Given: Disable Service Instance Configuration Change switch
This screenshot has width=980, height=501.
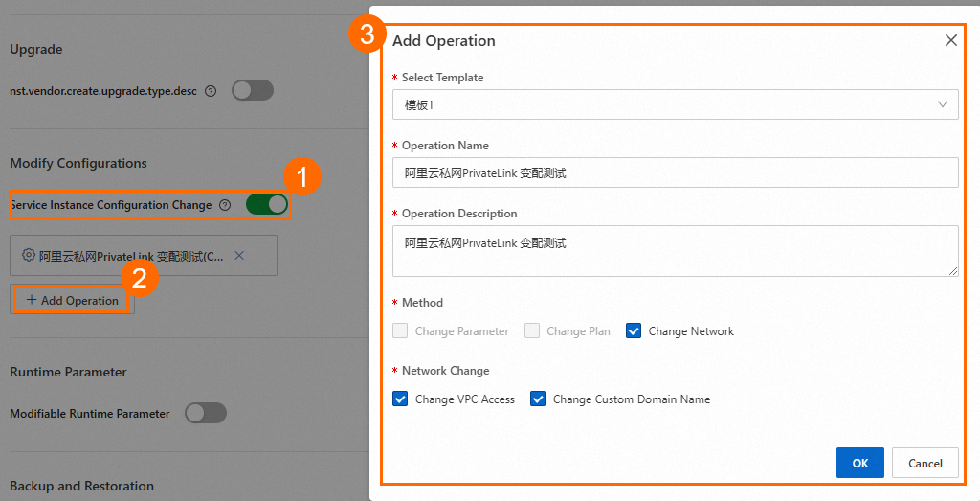Looking at the screenshot, I should pyautogui.click(x=267, y=204).
